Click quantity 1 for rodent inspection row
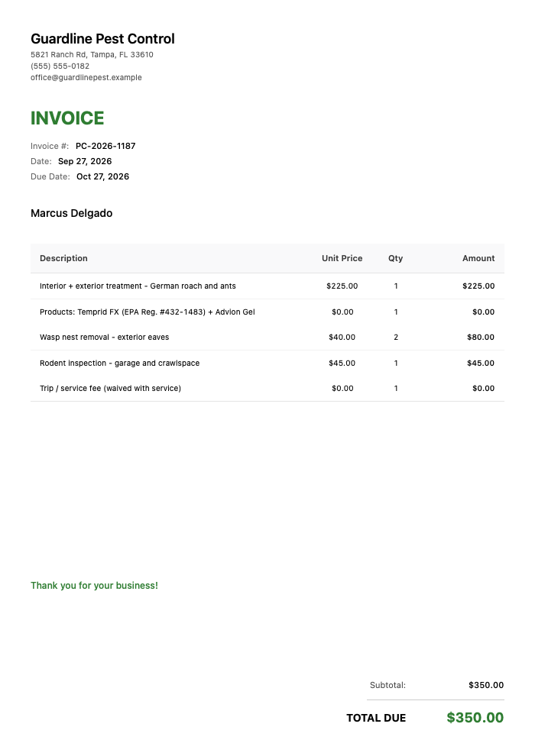Screen dimensions: 535x756 pos(396,363)
